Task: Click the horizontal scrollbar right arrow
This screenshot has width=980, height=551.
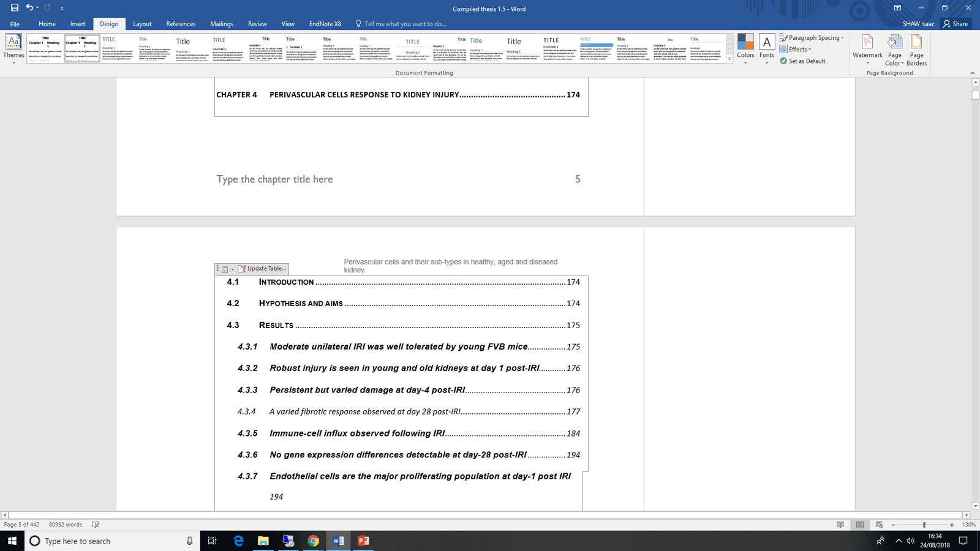Action: click(967, 515)
